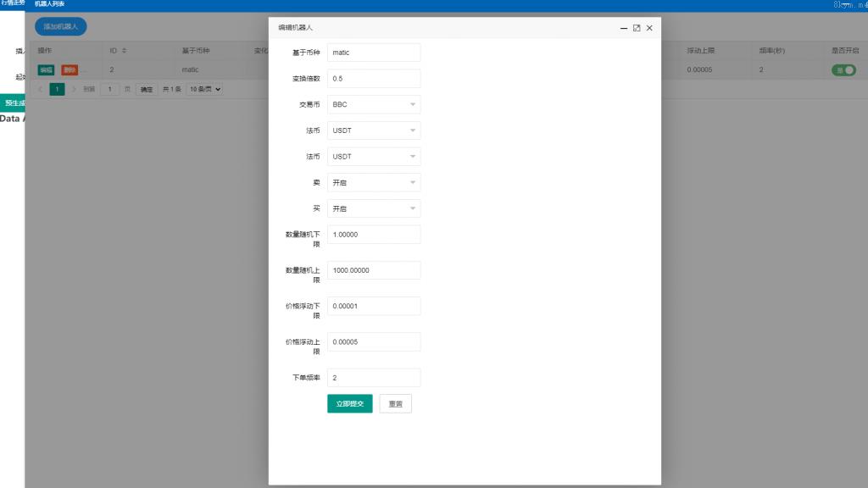Go to the previous page arrow
The image size is (868, 488).
[41, 89]
